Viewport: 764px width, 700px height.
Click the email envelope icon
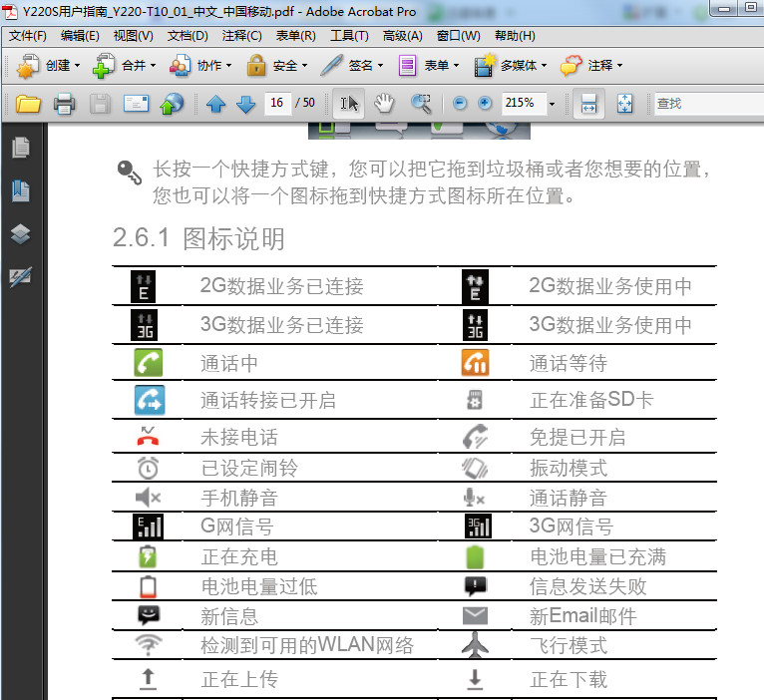pos(136,104)
